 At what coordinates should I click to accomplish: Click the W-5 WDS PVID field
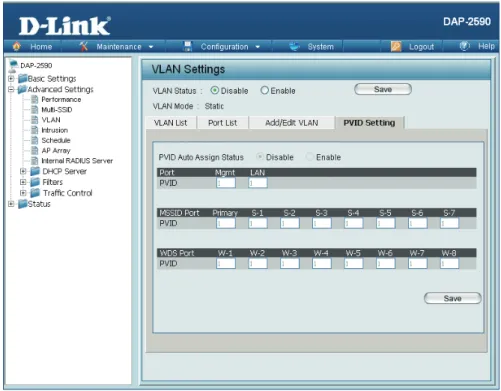353,264
